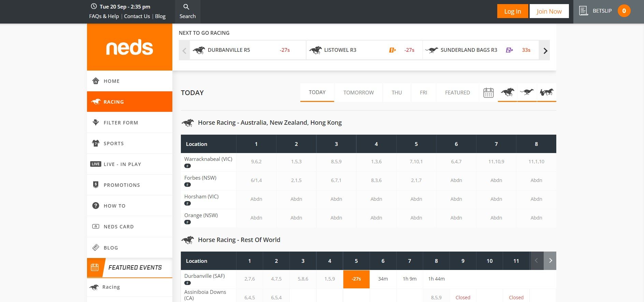Open Promotions in sidebar
This screenshot has width=644, height=302.
coord(130,185)
